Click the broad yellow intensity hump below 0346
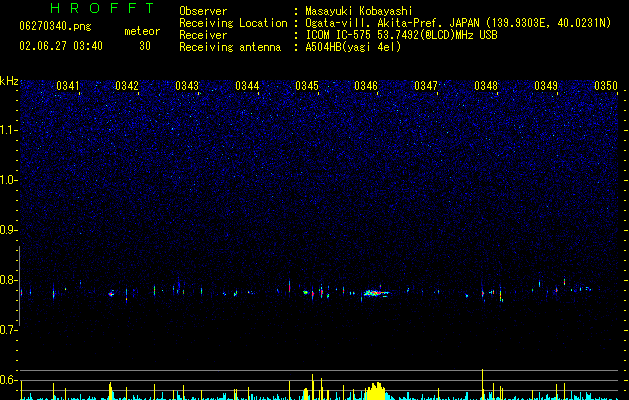The height and width of the screenshot is (400, 629). pyautogui.click(x=375, y=392)
